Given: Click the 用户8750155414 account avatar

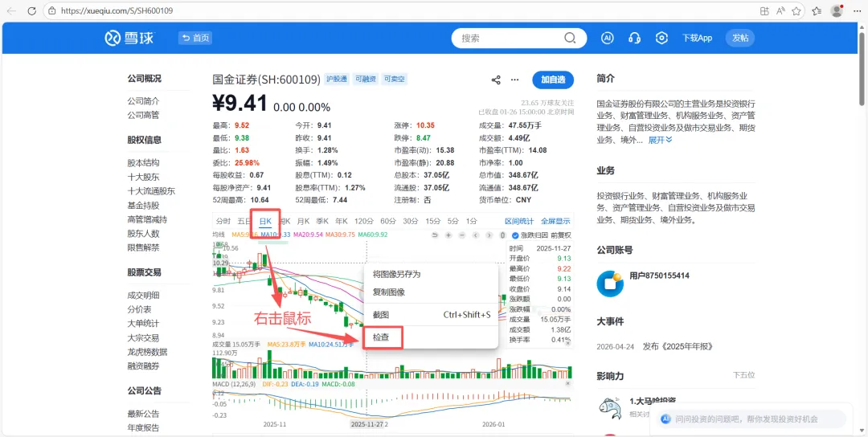Looking at the screenshot, I should [x=610, y=284].
